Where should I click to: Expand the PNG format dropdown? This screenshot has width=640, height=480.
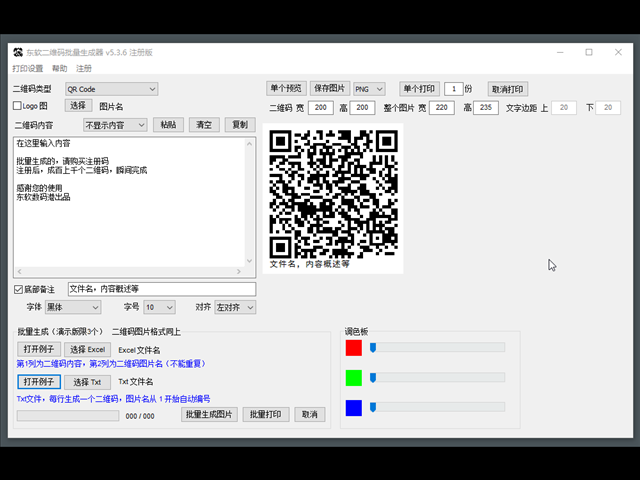tap(369, 89)
